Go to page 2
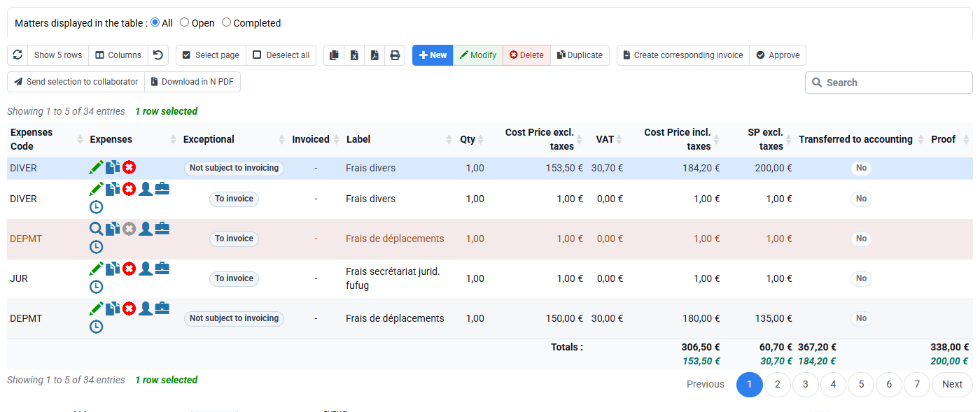 point(778,384)
